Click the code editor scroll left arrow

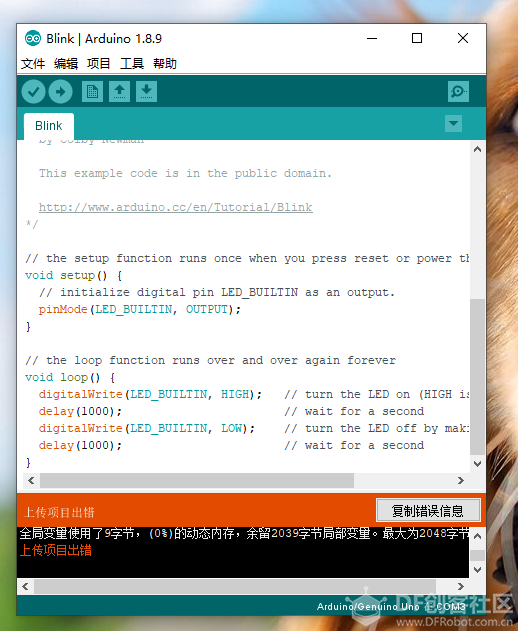31,480
